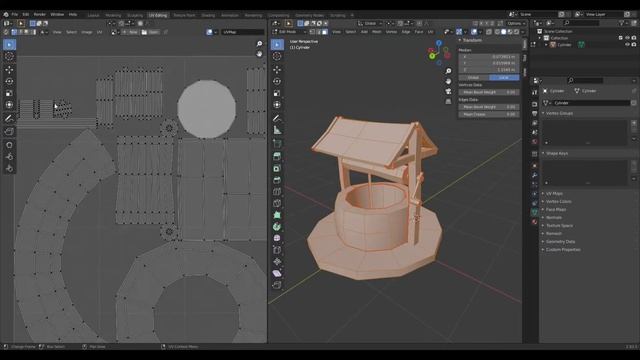The image size is (640, 360).
Task: Activate the Move tool in UV editor
Action: tap(9, 70)
